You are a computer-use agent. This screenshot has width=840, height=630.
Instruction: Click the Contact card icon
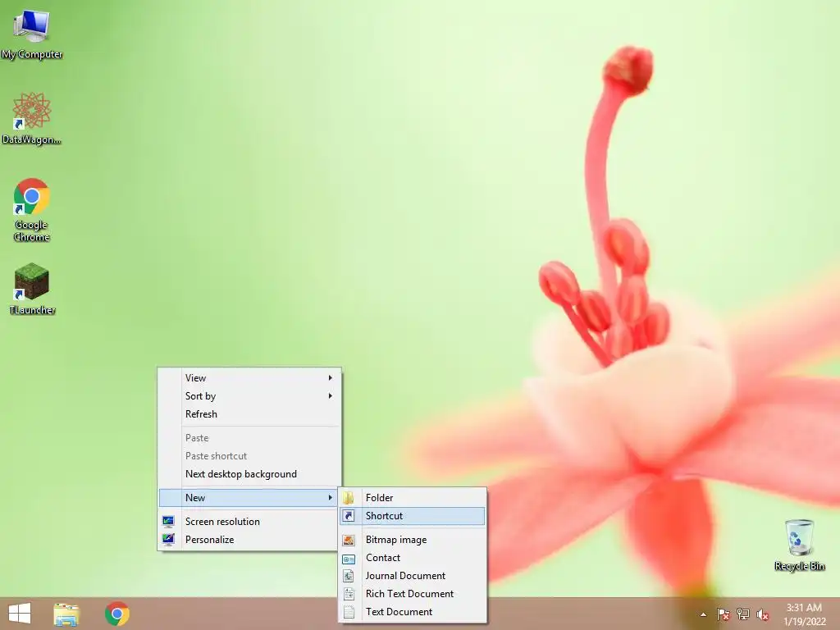[349, 559]
